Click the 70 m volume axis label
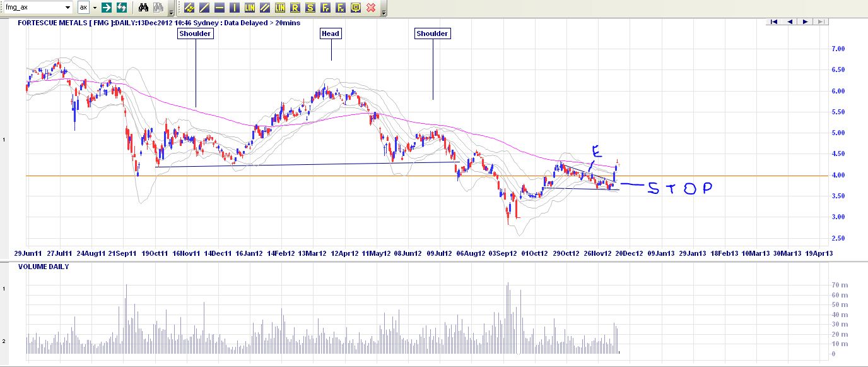 click(x=839, y=285)
